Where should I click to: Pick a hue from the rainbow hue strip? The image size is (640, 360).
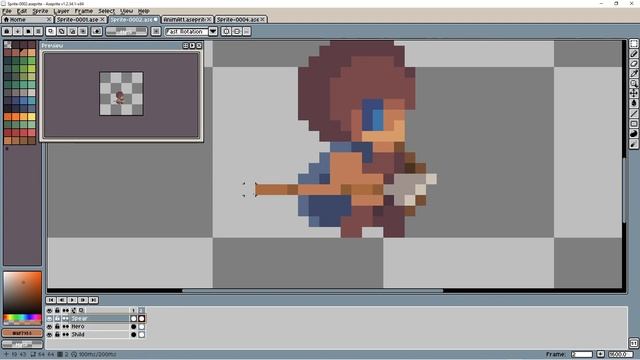[22, 317]
